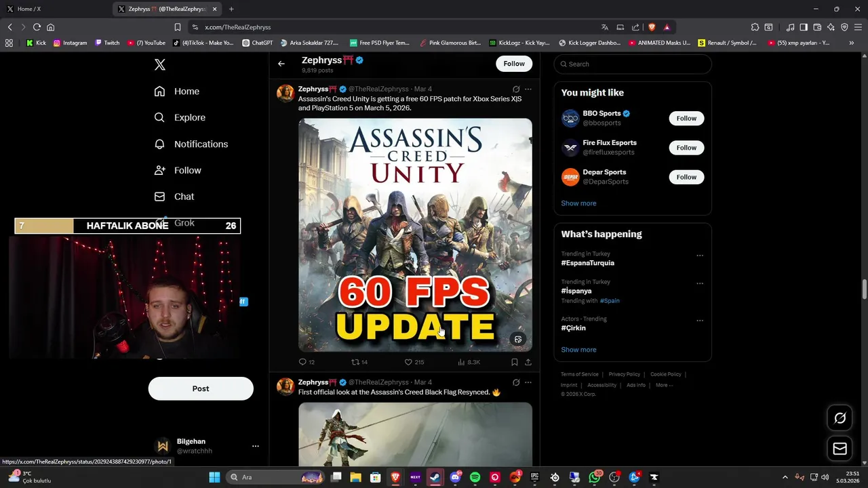
Task: Open the Black Flag Resynced image
Action: tap(415, 434)
